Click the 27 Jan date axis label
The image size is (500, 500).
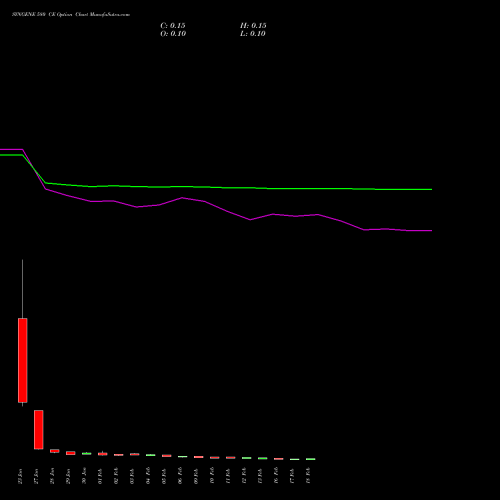click(x=37, y=476)
